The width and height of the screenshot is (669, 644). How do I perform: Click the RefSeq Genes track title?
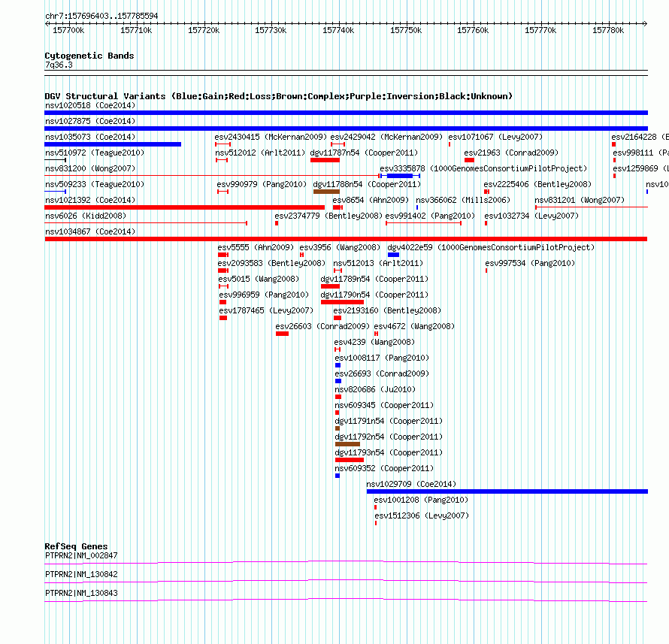76,546
